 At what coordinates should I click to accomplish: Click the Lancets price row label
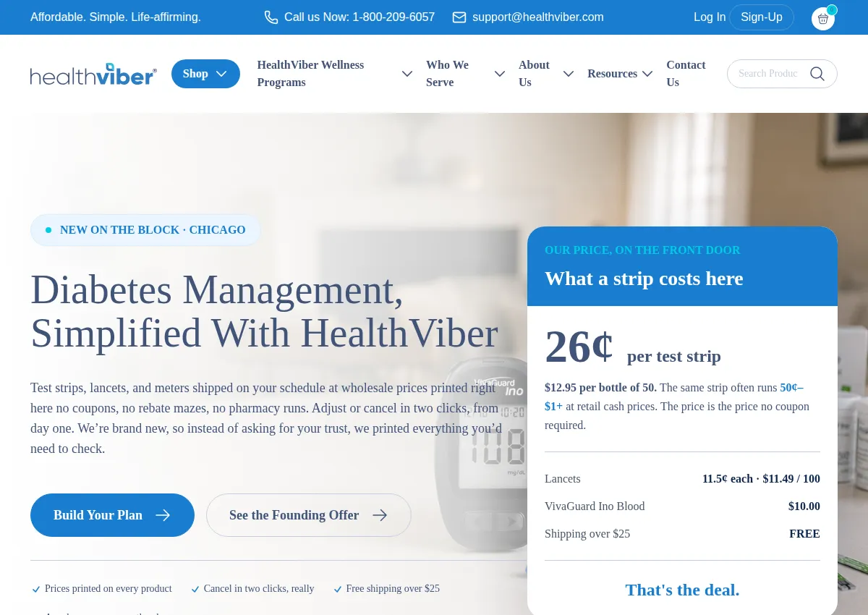click(x=563, y=479)
